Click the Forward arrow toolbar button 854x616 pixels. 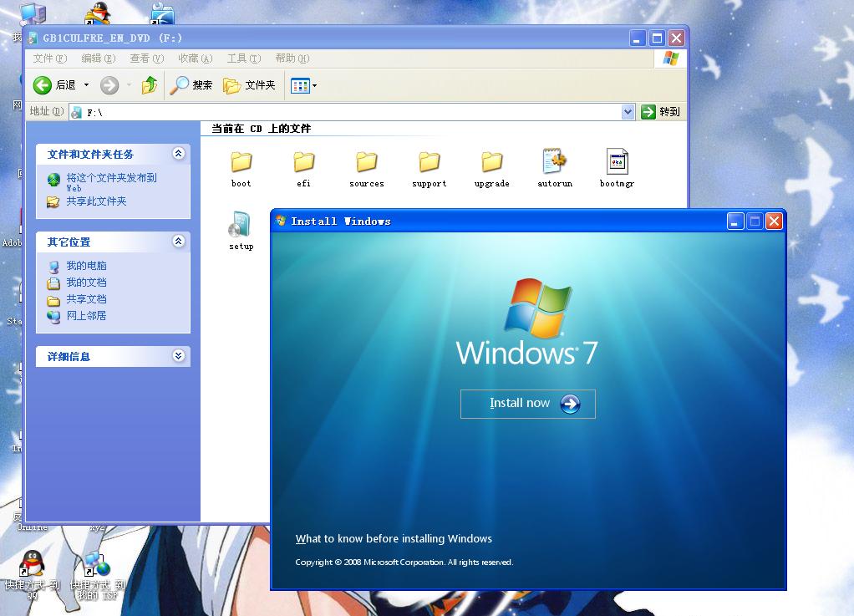109,85
